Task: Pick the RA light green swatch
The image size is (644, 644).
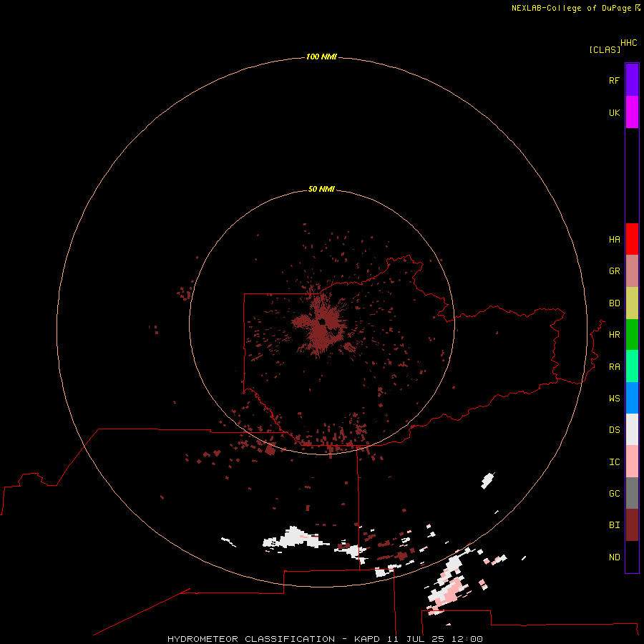Action: pos(632,366)
